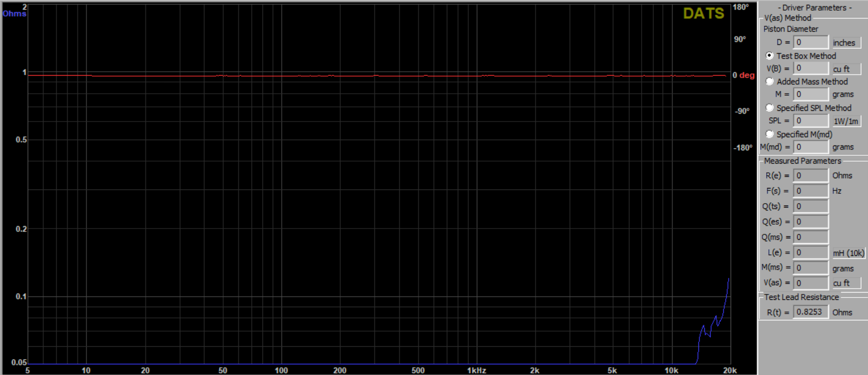Click the Q(ms) measured value field
The image size is (868, 375).
(810, 237)
